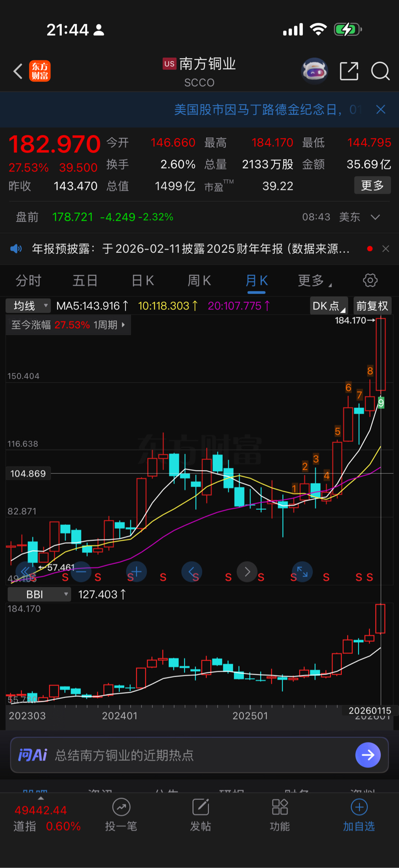The height and width of the screenshot is (868, 399).
Task: Tap the 投一笔 icon
Action: coord(121,807)
